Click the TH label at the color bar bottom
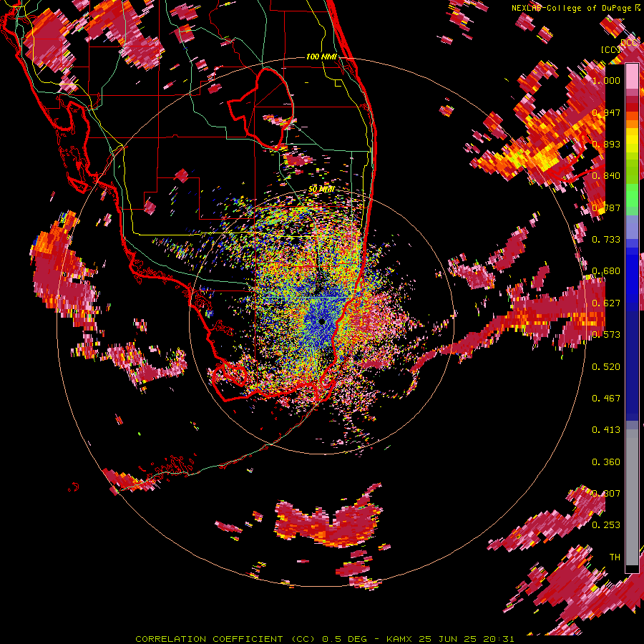 615,557
